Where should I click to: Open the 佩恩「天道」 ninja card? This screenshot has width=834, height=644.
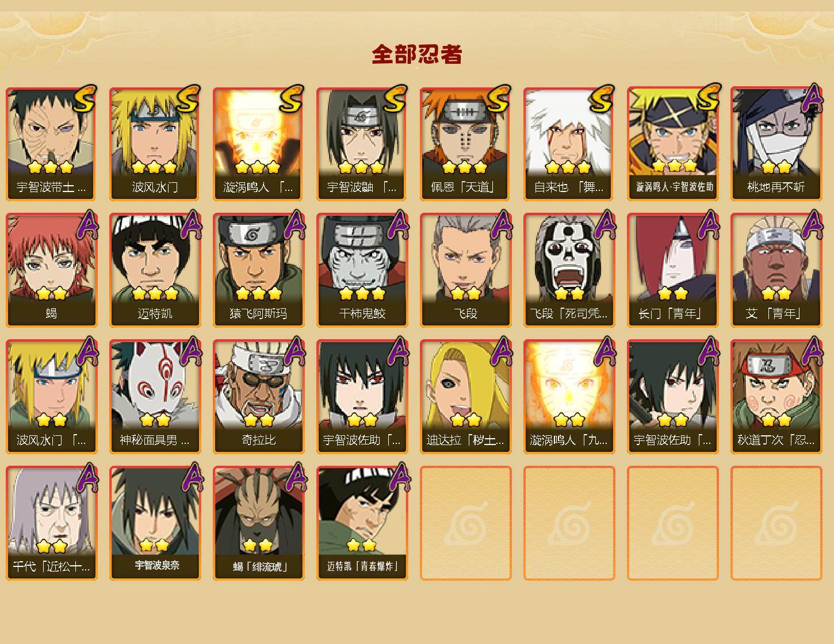pos(465,144)
